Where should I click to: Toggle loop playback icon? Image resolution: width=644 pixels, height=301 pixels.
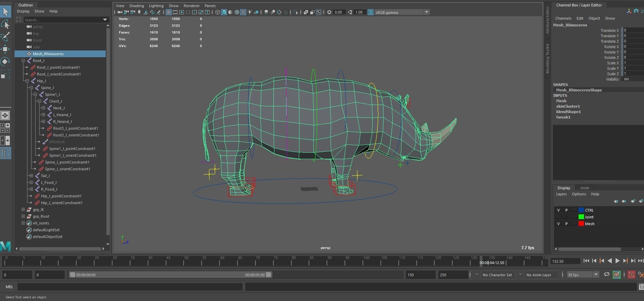pos(607,275)
